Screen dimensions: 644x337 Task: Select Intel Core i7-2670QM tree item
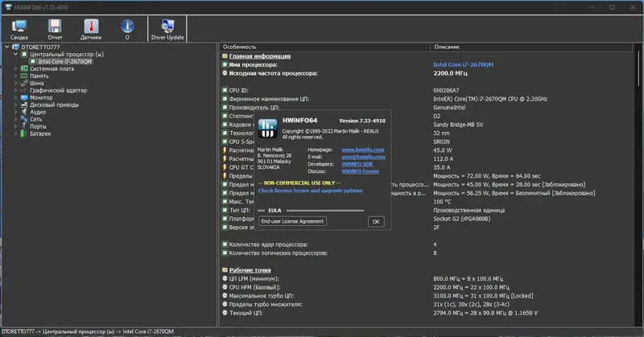(65, 62)
